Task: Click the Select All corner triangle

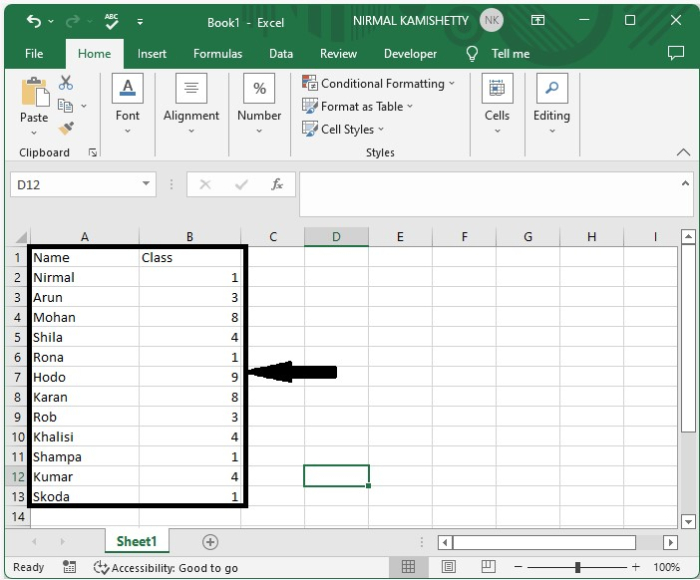Action: click(21, 237)
